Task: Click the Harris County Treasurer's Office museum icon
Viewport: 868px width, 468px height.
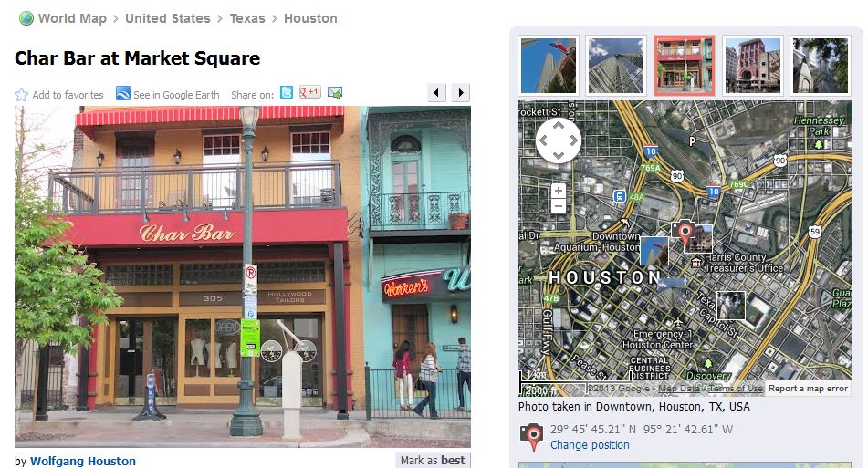Action: pyautogui.click(x=696, y=262)
